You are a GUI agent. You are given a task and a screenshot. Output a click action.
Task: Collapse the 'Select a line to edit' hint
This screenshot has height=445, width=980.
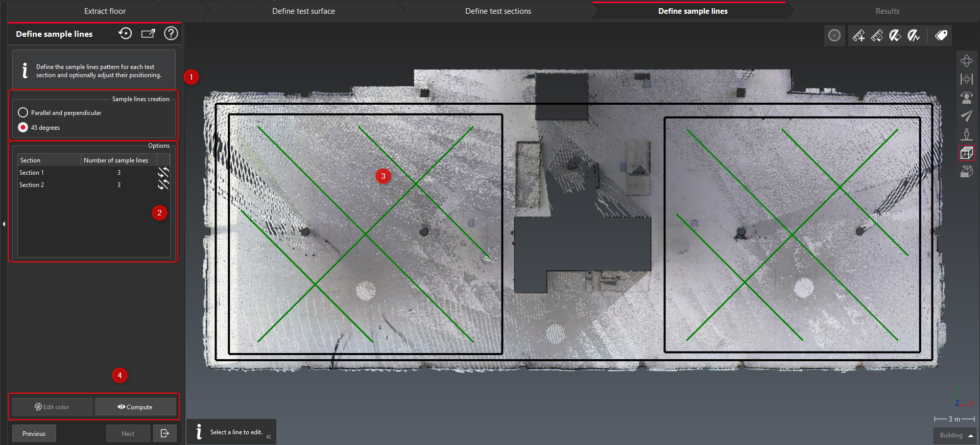[269, 437]
